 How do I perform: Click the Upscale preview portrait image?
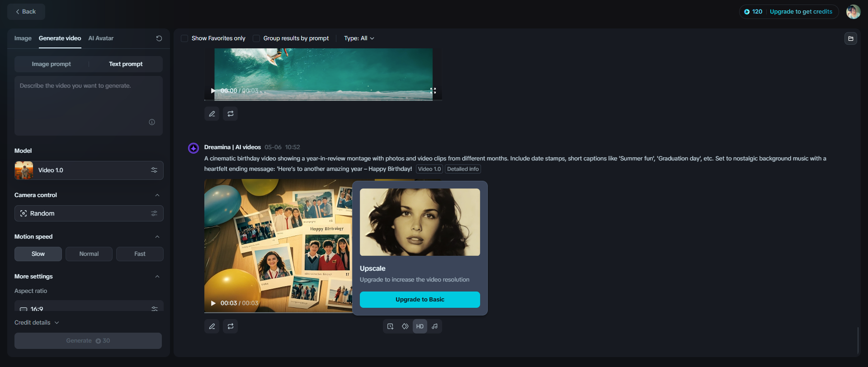[420, 222]
